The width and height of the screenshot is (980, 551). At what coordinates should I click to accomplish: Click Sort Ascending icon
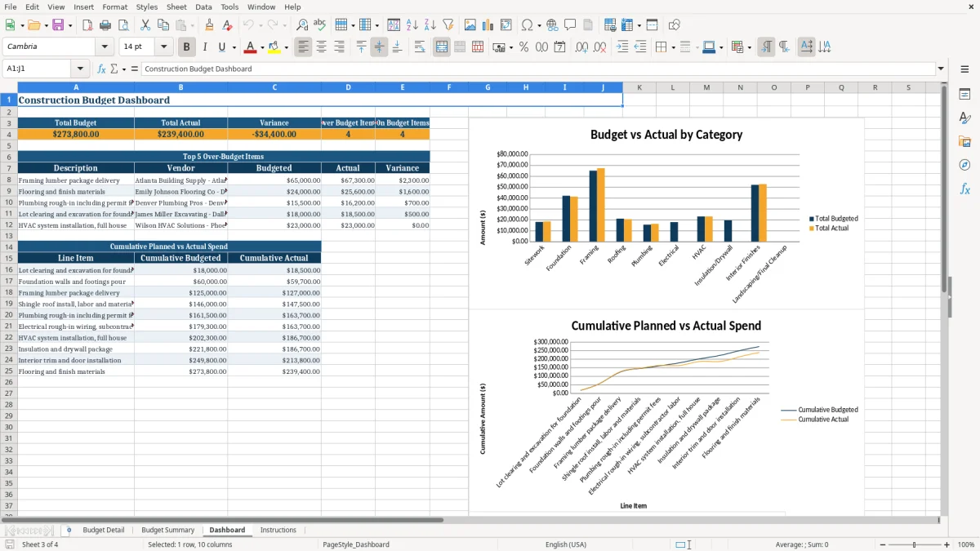coord(412,25)
